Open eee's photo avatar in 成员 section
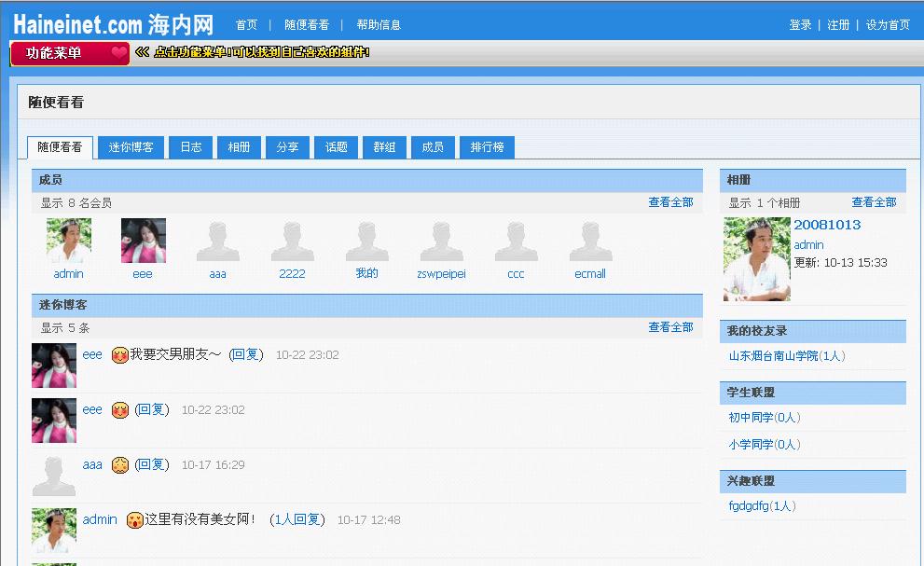 (144, 241)
